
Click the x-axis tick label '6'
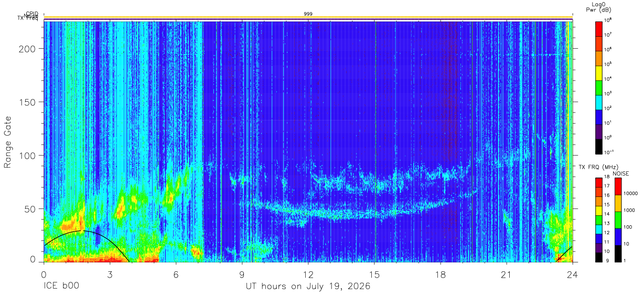(176, 274)
